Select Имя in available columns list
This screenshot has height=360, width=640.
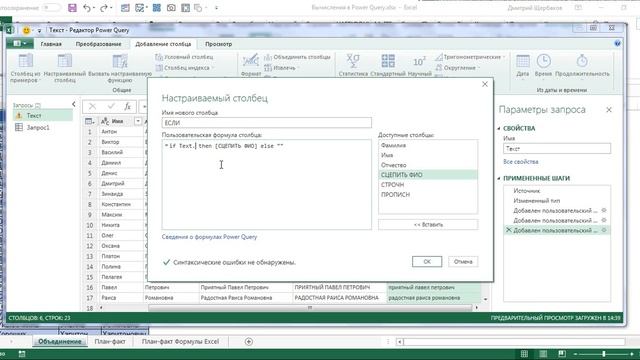coord(428,155)
